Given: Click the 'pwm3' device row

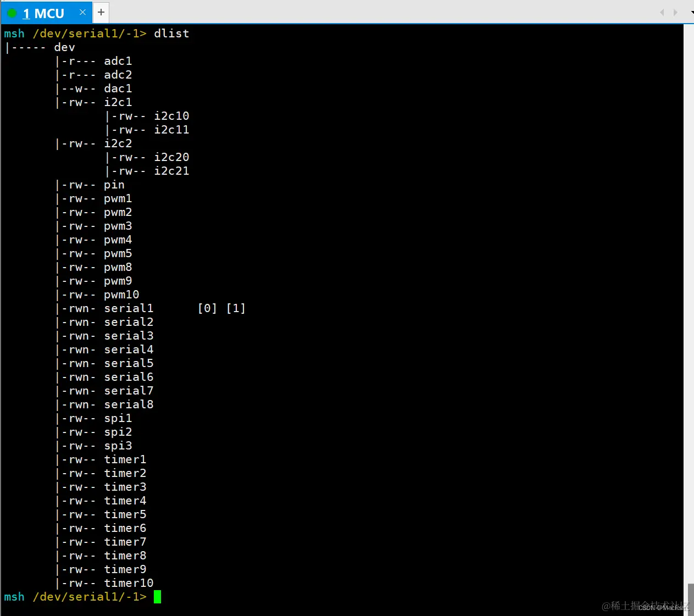Looking at the screenshot, I should pos(94,226).
